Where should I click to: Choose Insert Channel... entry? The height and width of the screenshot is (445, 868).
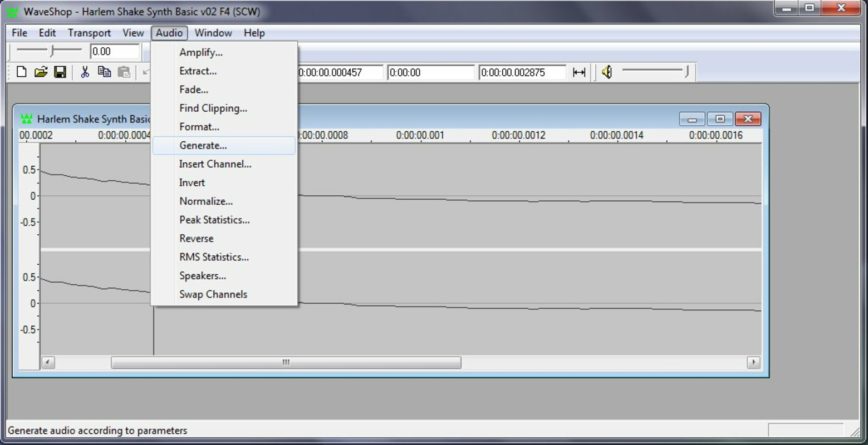(x=224, y=164)
